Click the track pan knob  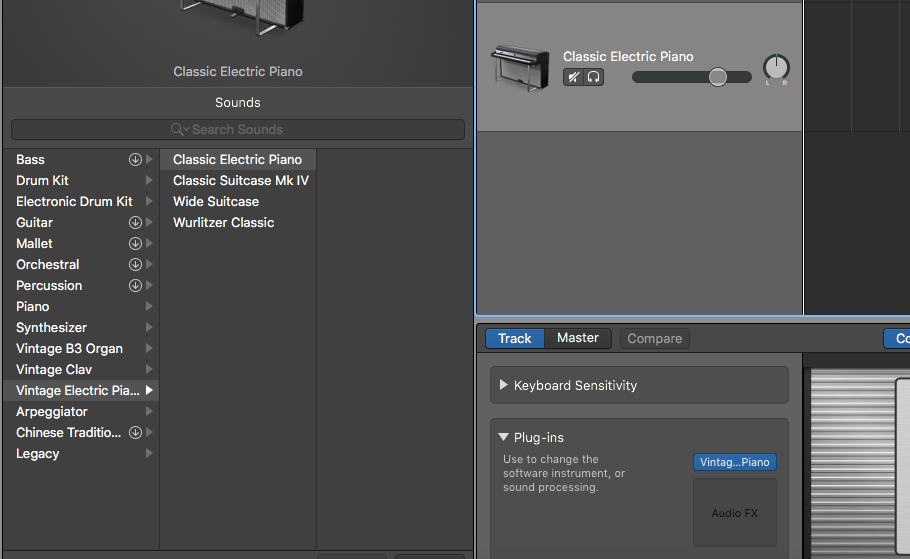[776, 67]
